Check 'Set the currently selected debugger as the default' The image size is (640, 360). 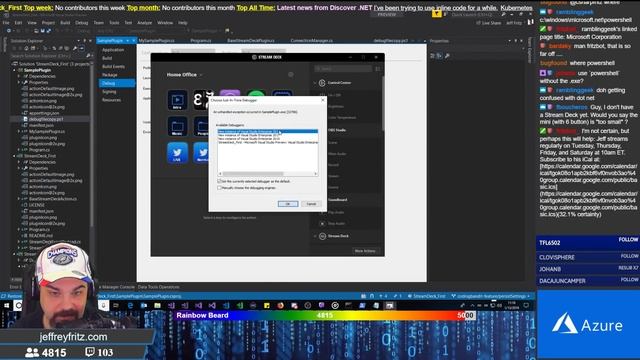coord(219,181)
